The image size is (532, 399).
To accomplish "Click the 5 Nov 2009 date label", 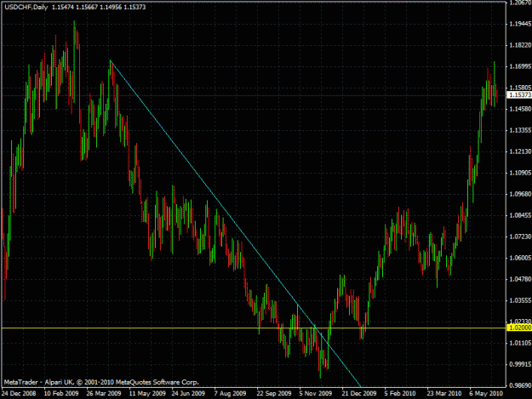I will 316,394.
